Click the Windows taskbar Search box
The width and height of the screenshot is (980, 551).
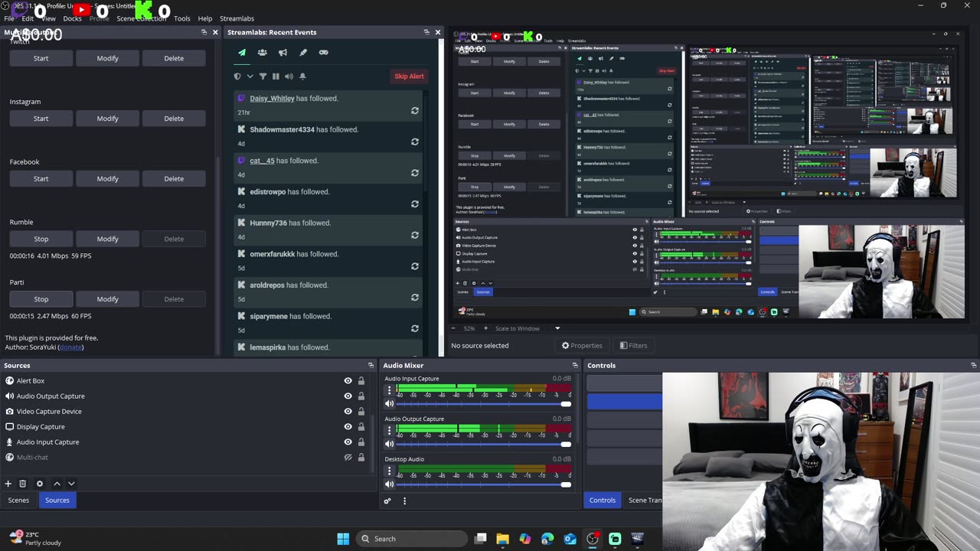(x=412, y=539)
